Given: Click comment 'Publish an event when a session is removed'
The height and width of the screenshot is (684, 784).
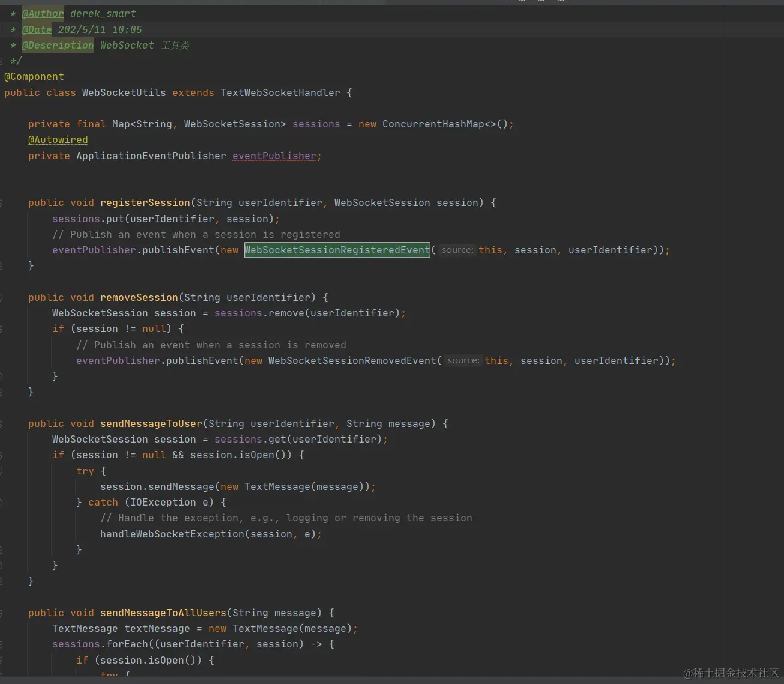Looking at the screenshot, I should (211, 345).
